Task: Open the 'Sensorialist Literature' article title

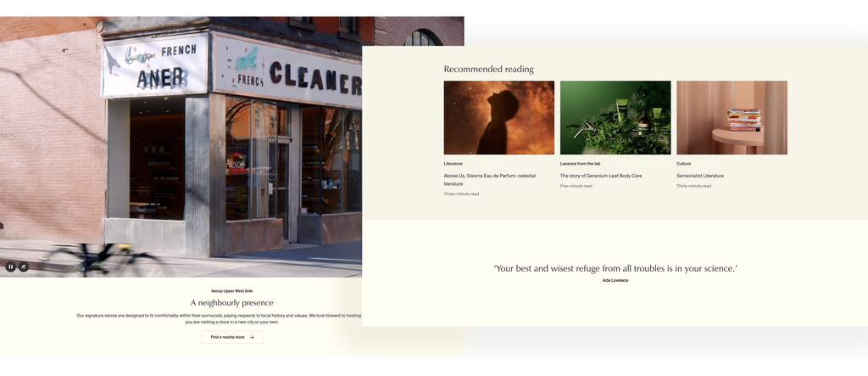Action: pyautogui.click(x=700, y=176)
